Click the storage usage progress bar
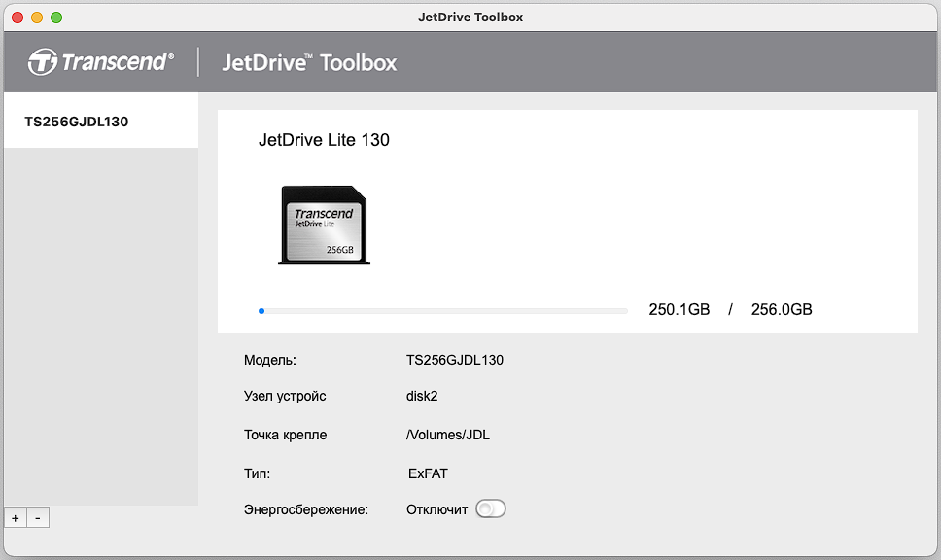 tap(443, 311)
